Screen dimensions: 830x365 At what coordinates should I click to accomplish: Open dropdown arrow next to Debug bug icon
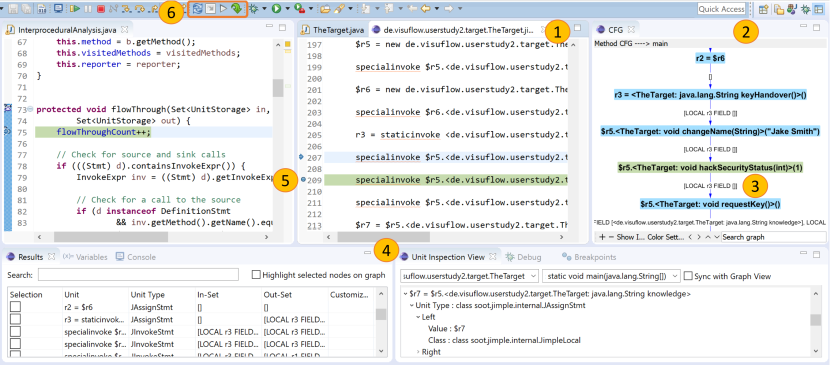[265, 9]
